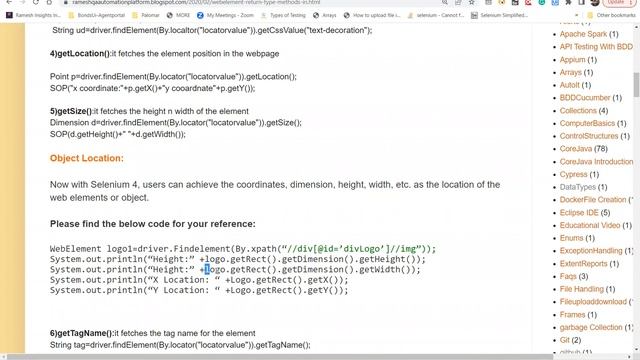The height and width of the screenshot is (360, 640).
Task: Click the Dimension d=driver.findElement line
Action: click(x=176, y=123)
